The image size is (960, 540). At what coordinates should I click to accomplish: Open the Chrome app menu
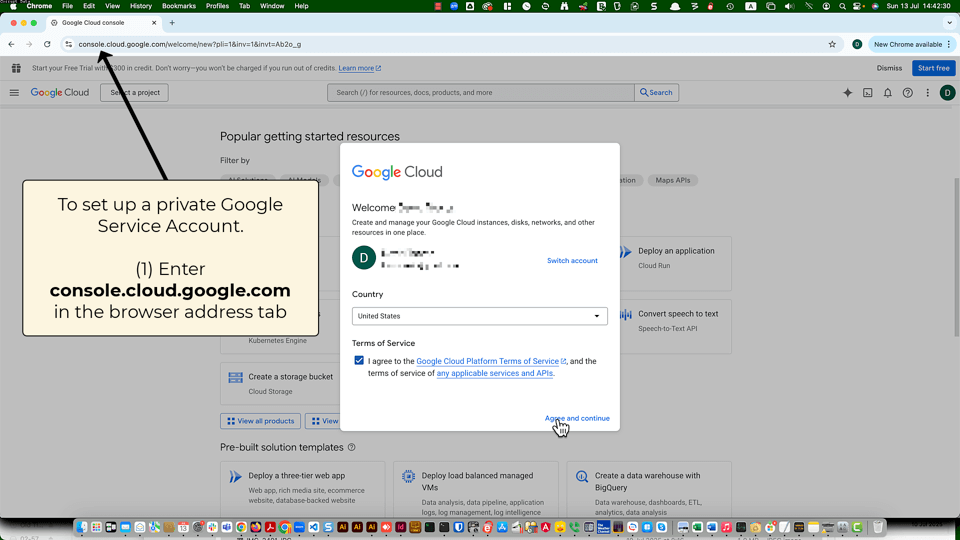[x=39, y=6]
